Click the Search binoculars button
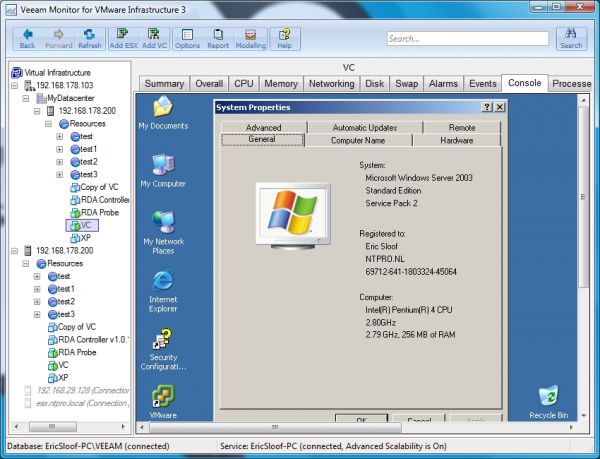The width and height of the screenshot is (600, 459). [571, 39]
